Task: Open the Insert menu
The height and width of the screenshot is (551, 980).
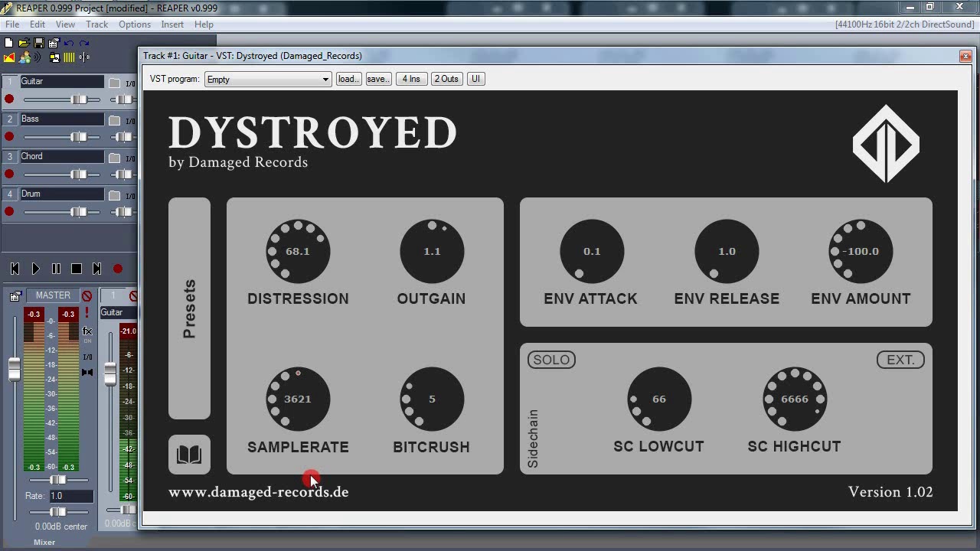Action: (x=172, y=24)
